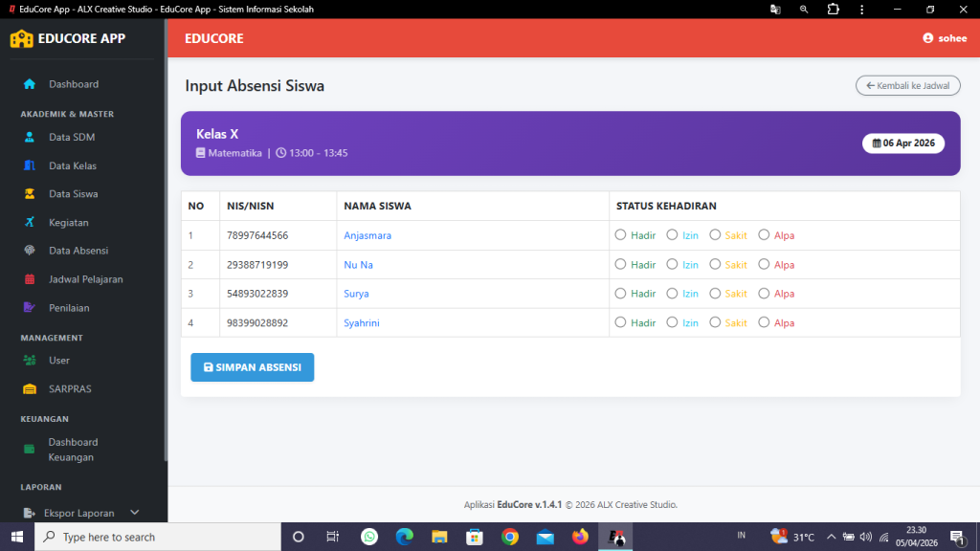Click NIS 29388719199 cell
Viewport: 980px width, 551px height.
coord(278,265)
